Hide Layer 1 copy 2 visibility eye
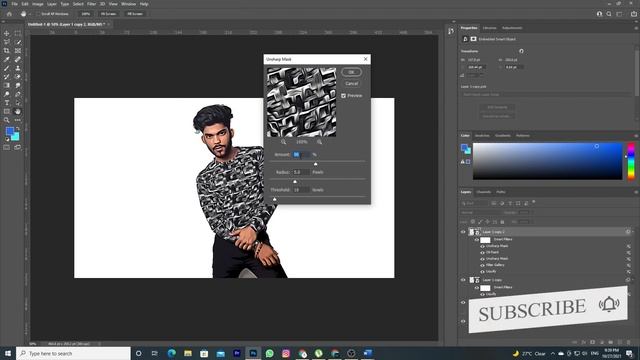 pyautogui.click(x=463, y=232)
